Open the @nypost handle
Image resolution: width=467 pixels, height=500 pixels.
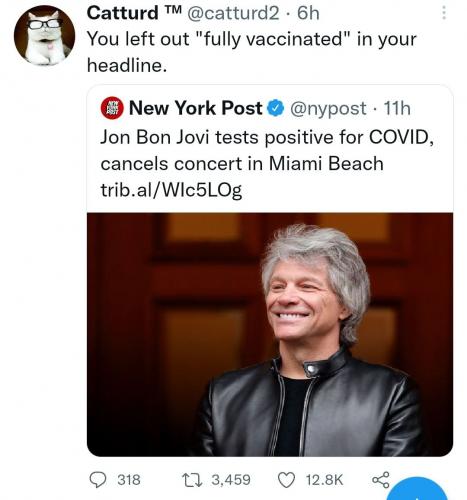[328, 109]
